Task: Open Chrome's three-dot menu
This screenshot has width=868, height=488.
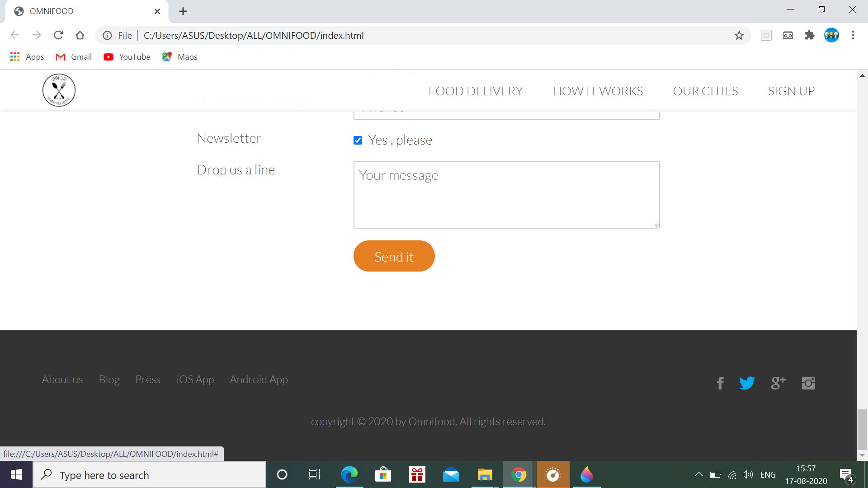Action: (x=854, y=35)
